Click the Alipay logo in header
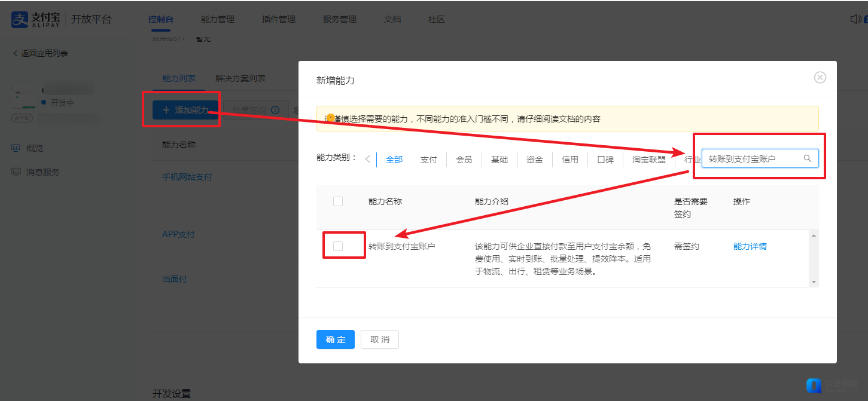This screenshot has width=868, height=401. pyautogui.click(x=36, y=19)
